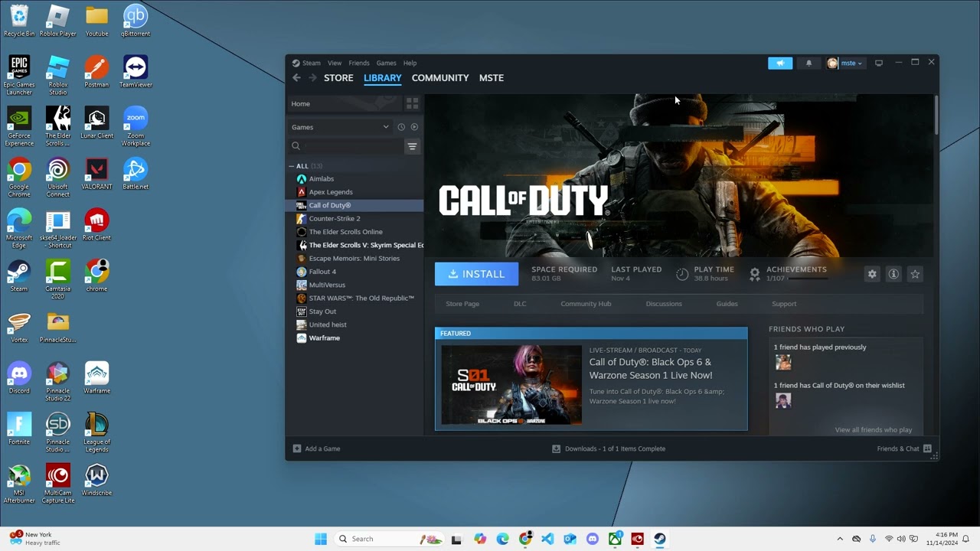
Task: Click the blue INSTALL button
Action: click(x=476, y=274)
